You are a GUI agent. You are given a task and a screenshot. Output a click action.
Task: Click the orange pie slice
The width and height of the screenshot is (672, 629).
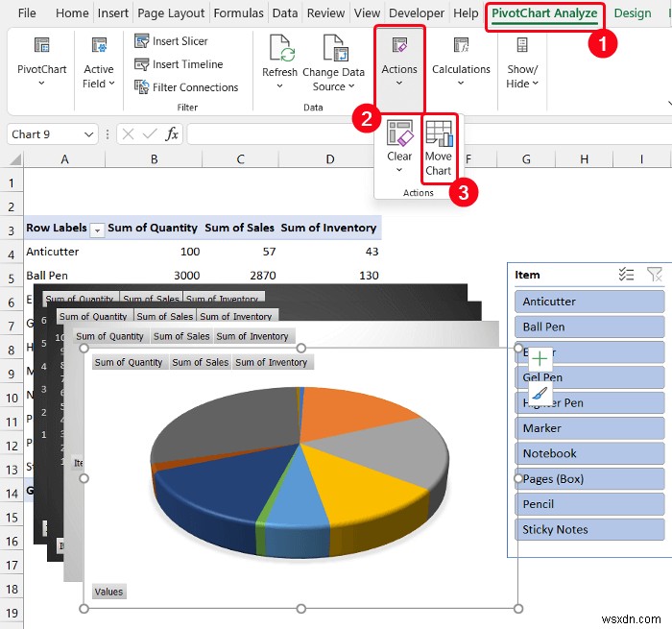348,412
